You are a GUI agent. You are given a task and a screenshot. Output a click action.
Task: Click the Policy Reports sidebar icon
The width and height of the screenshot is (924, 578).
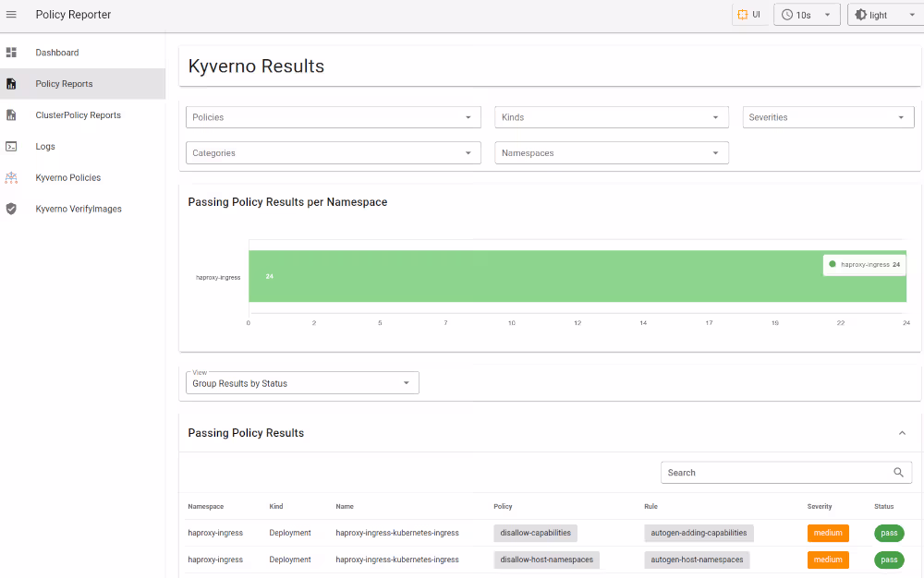12,84
